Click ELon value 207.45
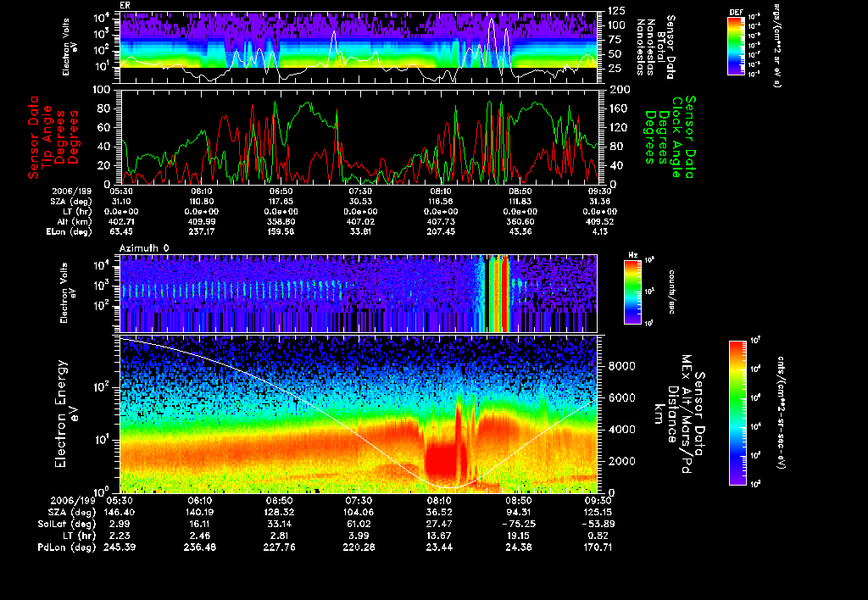Screen dimensions: 868x600 (441, 231)
